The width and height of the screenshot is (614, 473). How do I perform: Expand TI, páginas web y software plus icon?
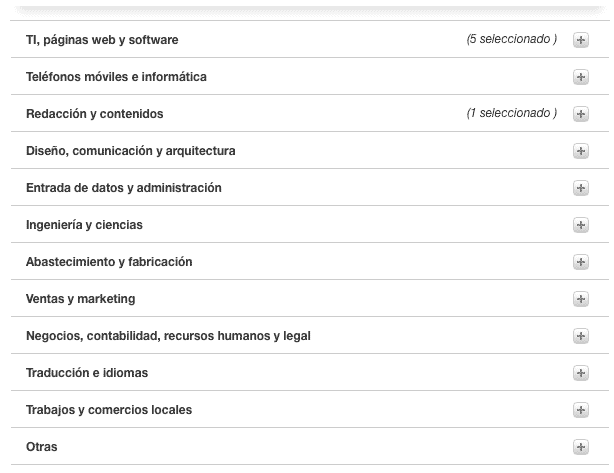point(581,40)
